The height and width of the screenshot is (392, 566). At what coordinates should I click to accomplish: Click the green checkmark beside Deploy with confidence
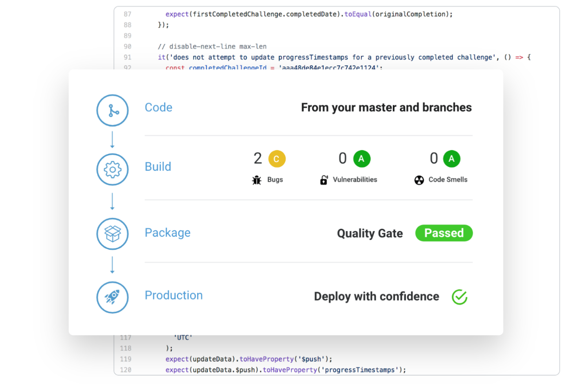(459, 297)
